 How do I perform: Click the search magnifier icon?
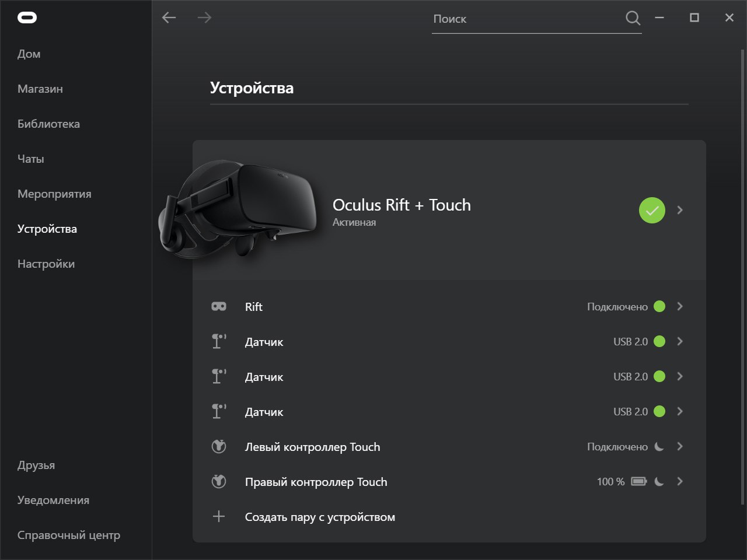[633, 18]
